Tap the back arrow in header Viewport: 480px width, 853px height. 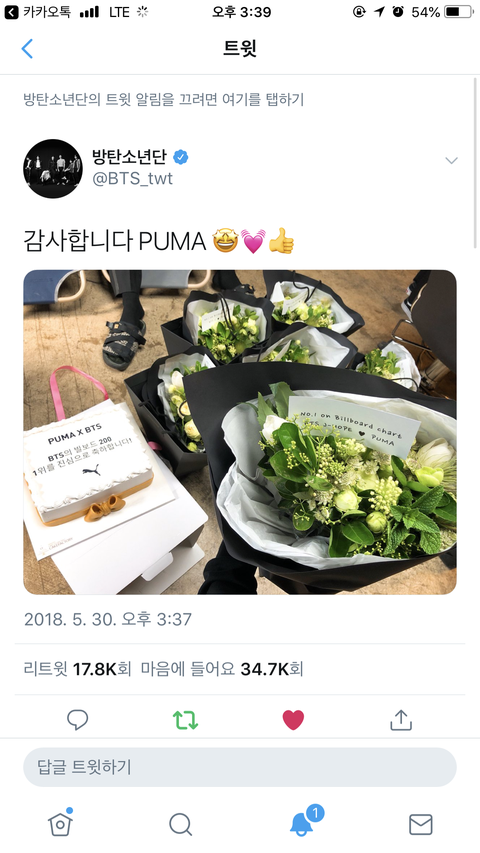(x=27, y=49)
